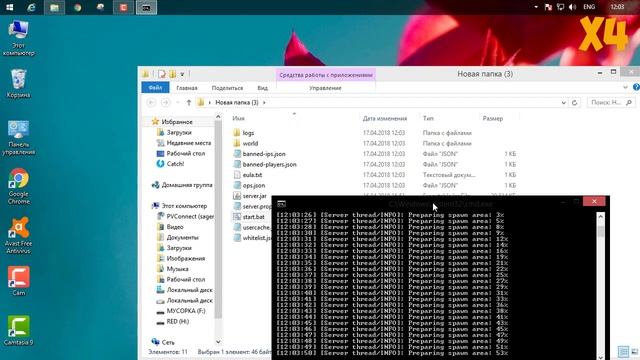Click the navigation pane vertical scrollbar

[218, 218]
